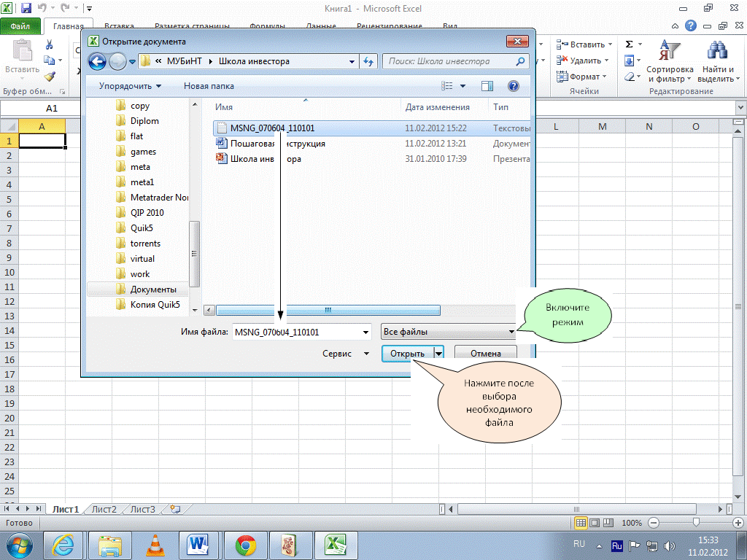Open the Удалить dropdown arrow in ribbon
This screenshot has height=560, width=747.
[x=606, y=61]
